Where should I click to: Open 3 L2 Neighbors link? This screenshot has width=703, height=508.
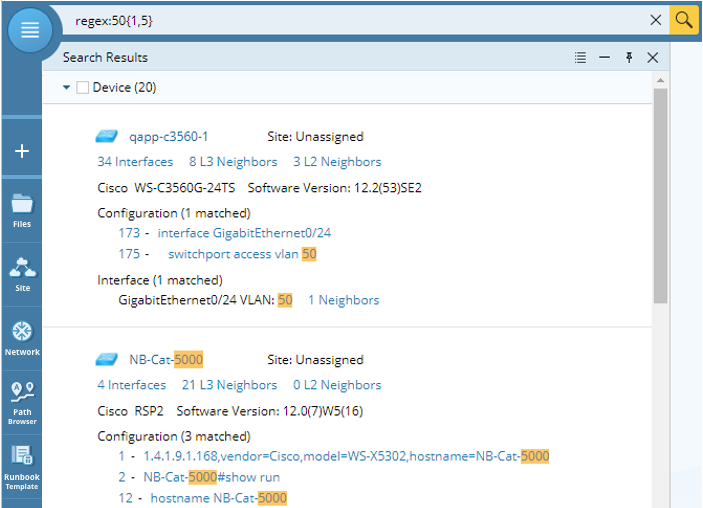pos(337,162)
